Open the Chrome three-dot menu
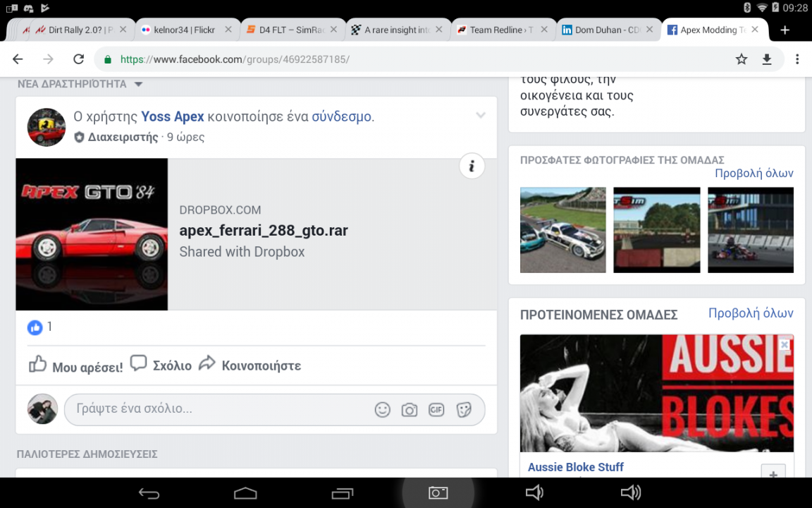The image size is (812, 508). point(797,59)
